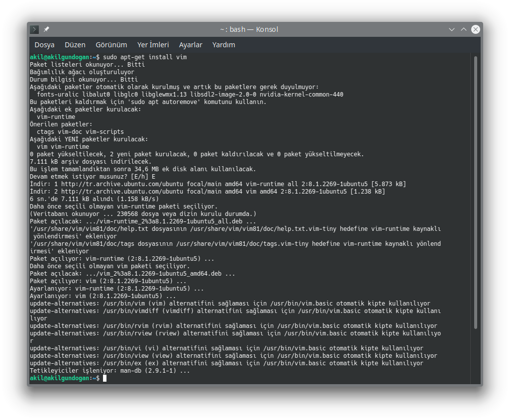Click the 'sudo apt autoremove' quoted command

166,102
